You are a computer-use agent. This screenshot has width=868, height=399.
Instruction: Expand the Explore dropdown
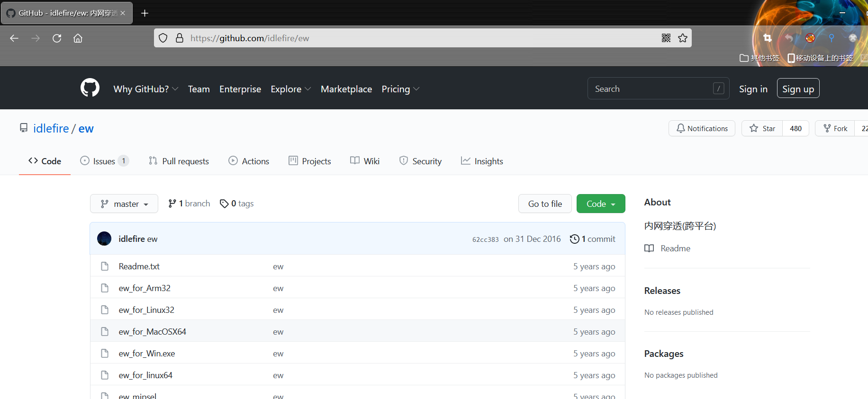[291, 89]
